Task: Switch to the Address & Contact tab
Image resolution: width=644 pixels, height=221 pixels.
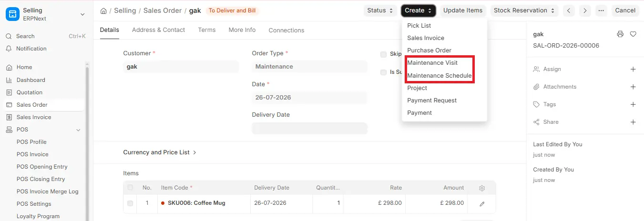Action: pyautogui.click(x=158, y=30)
